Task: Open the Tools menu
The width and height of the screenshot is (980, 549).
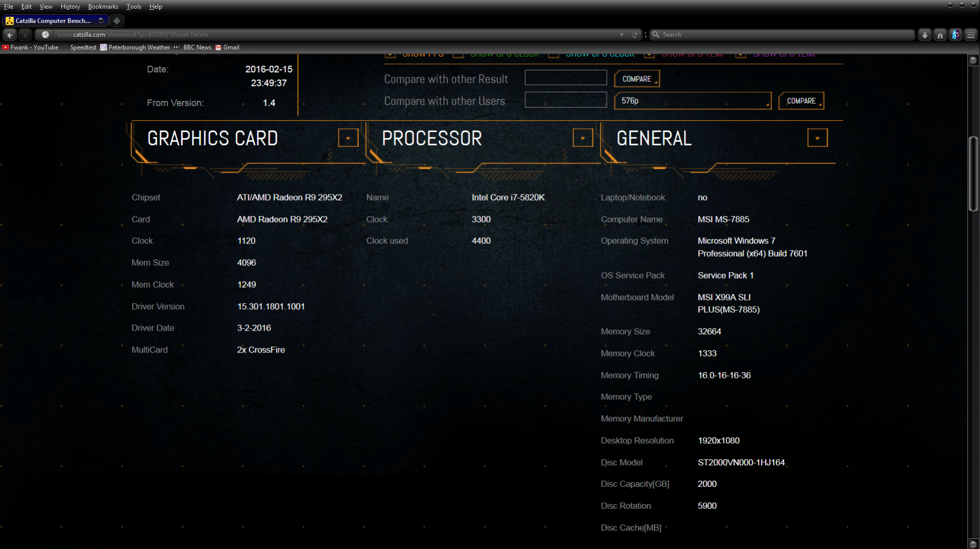Action: pyautogui.click(x=134, y=7)
